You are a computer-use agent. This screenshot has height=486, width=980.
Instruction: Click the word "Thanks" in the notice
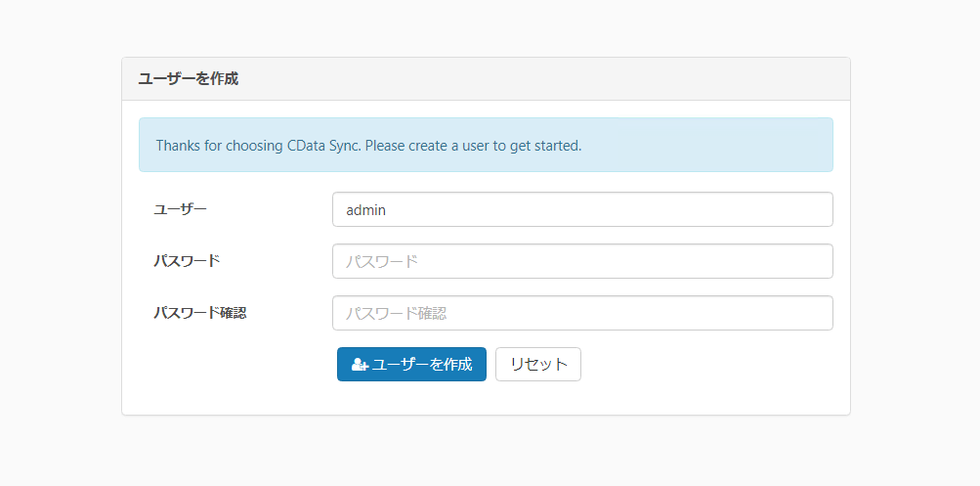click(176, 146)
